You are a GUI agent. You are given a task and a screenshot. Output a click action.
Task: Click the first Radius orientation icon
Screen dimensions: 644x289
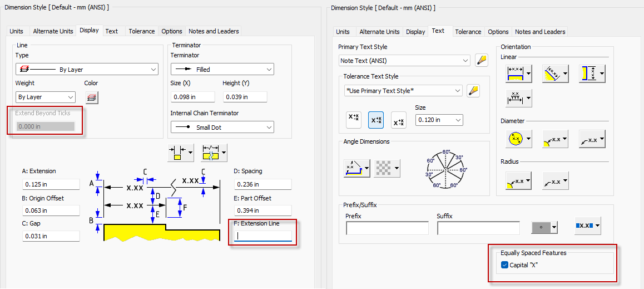pos(516,181)
